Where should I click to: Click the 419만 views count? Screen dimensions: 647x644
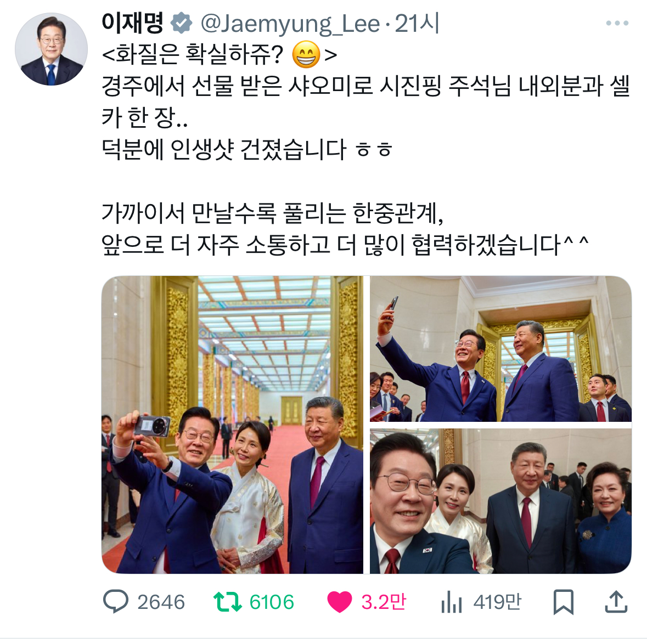(497, 602)
